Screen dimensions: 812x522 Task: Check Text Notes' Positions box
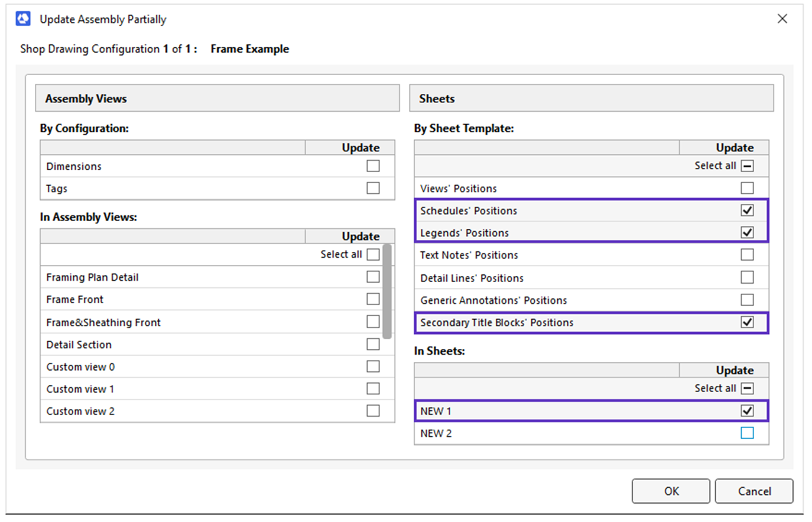click(747, 255)
